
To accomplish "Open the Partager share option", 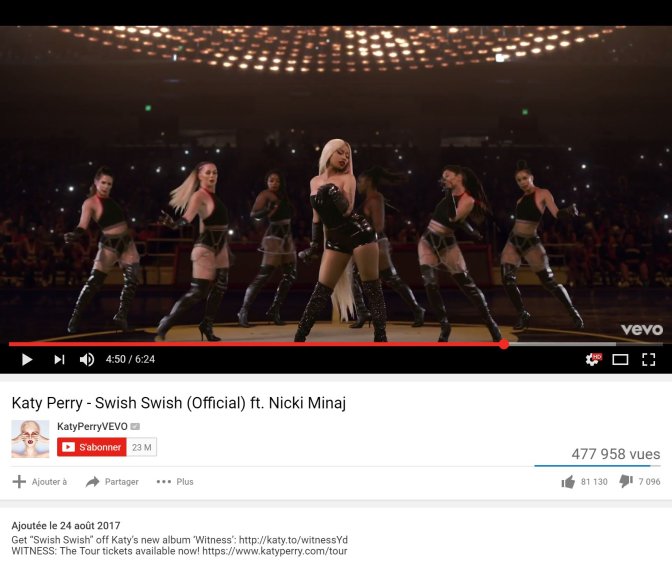I will (112, 482).
